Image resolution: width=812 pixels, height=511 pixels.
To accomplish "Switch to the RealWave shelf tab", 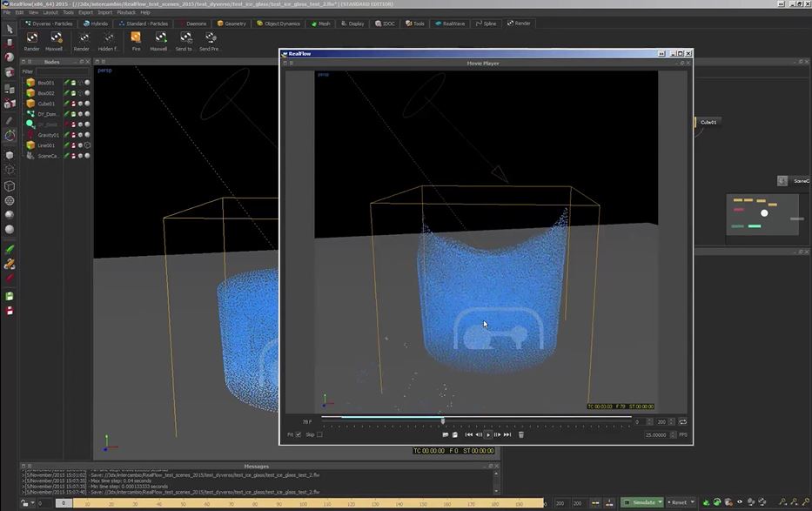I will pos(450,24).
